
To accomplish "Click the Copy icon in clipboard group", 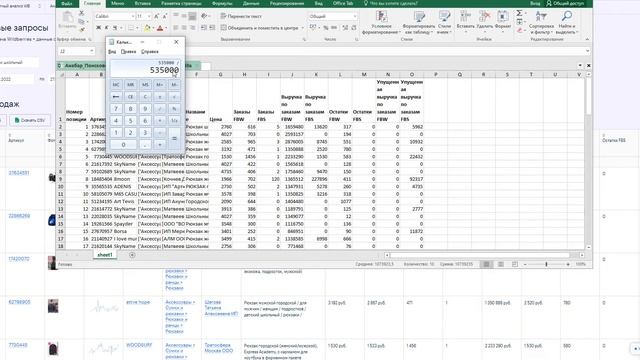I will coord(81,21).
